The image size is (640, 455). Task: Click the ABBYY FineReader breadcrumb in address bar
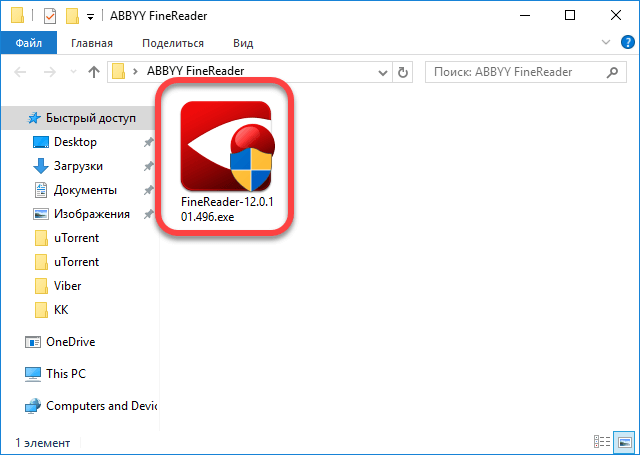[x=196, y=71]
